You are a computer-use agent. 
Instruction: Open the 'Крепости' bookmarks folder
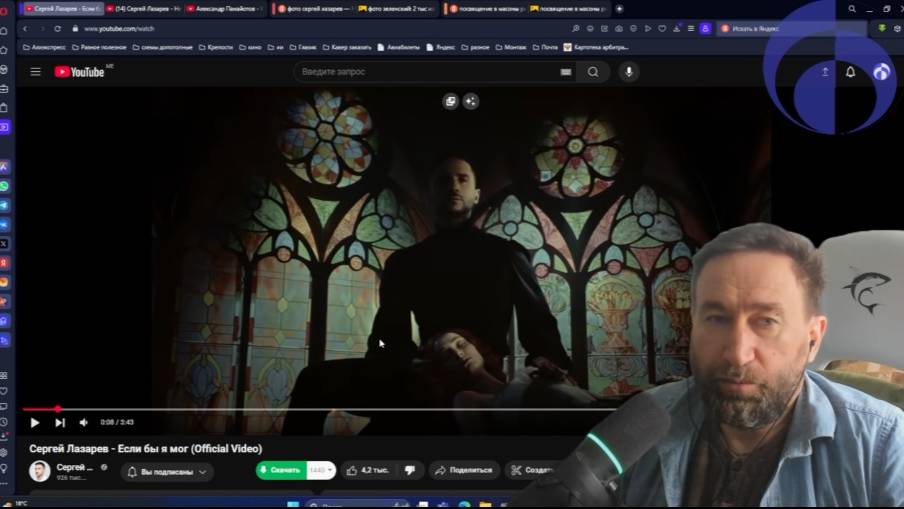216,47
